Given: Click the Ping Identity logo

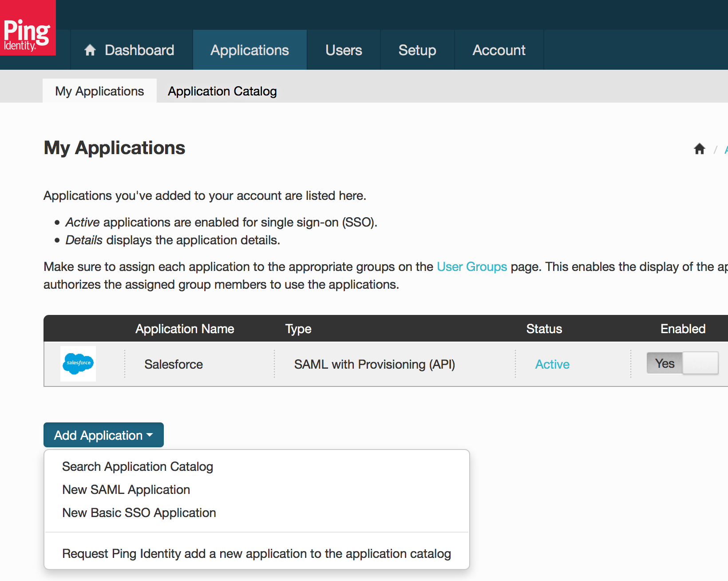Looking at the screenshot, I should click(x=28, y=28).
